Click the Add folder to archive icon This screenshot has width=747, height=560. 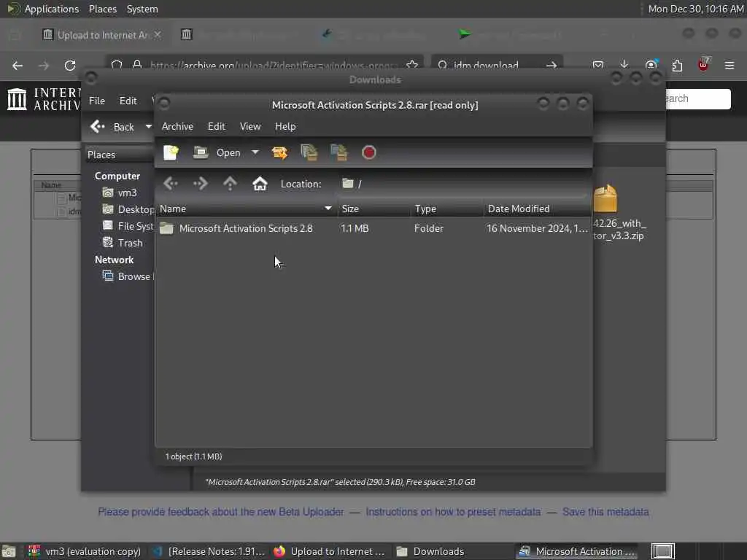(x=338, y=152)
